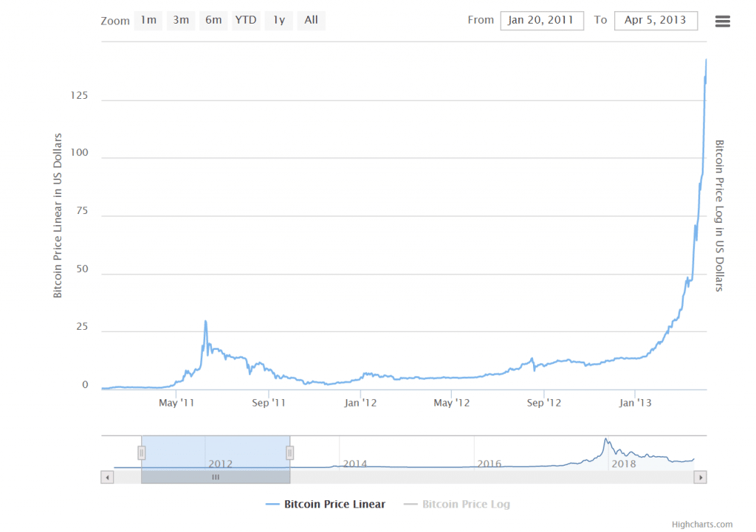Edit the From date field
756x532 pixels.
(x=541, y=21)
